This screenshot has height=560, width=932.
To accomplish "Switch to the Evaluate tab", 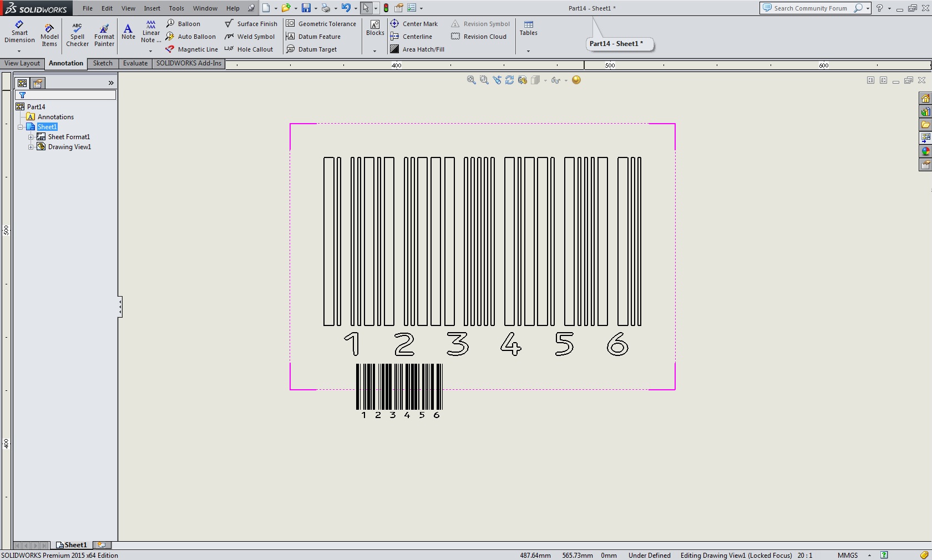I will (135, 63).
